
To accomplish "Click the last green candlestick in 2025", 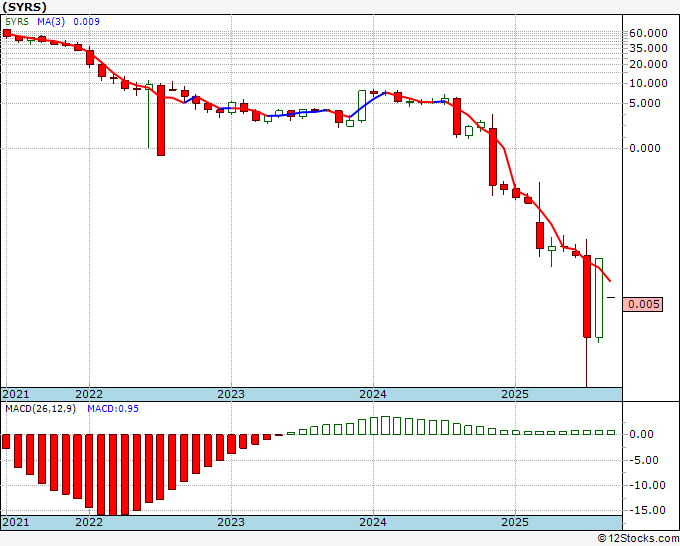I will coord(599,298).
